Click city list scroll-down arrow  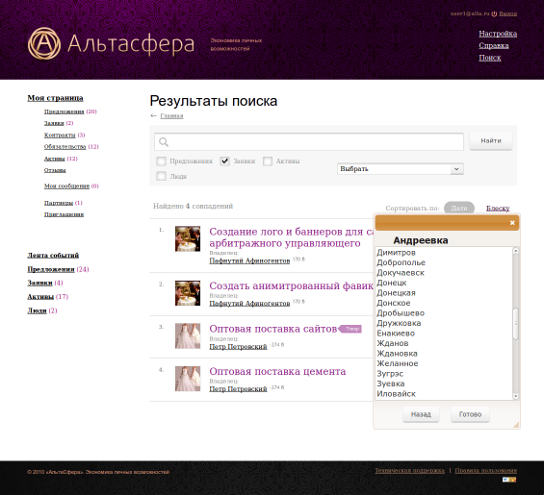[x=516, y=396]
